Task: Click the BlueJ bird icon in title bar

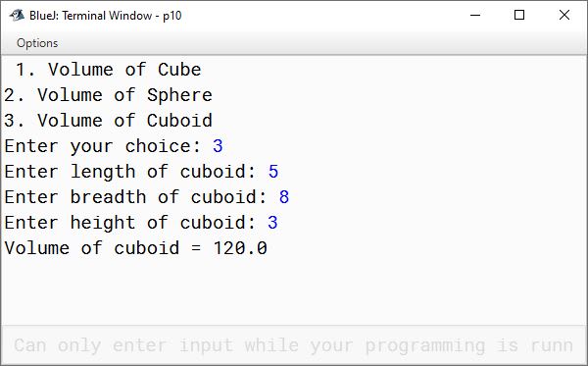Action: (17, 15)
